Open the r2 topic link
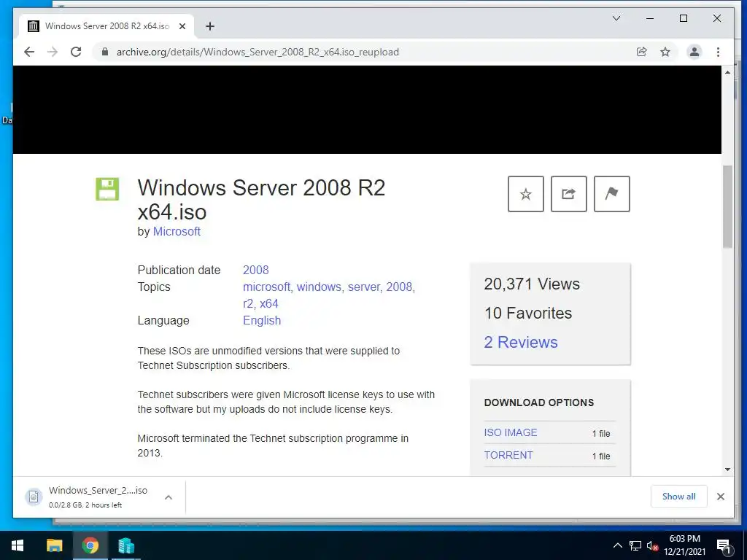This screenshot has width=747, height=560. (x=248, y=304)
